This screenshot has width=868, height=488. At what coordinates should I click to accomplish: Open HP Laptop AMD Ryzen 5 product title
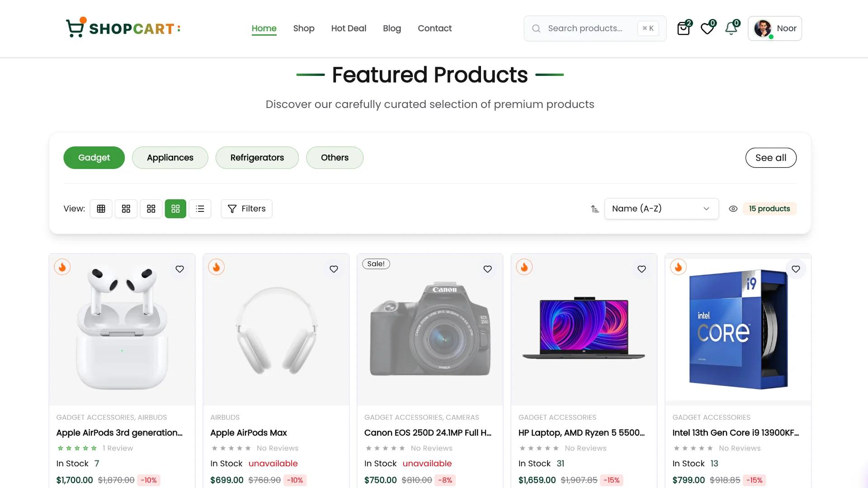coord(582,433)
